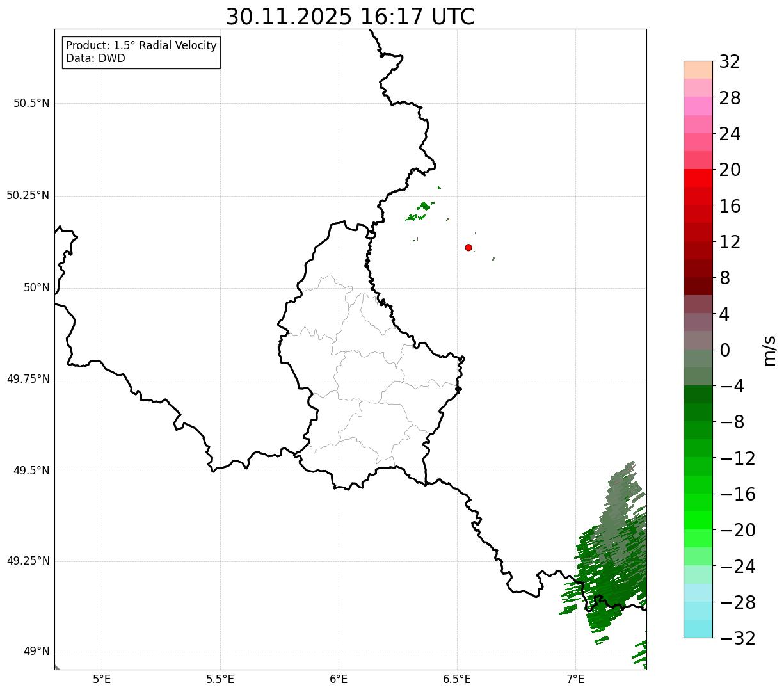
Task: Click the colorbar label −16
Action: tap(737, 495)
